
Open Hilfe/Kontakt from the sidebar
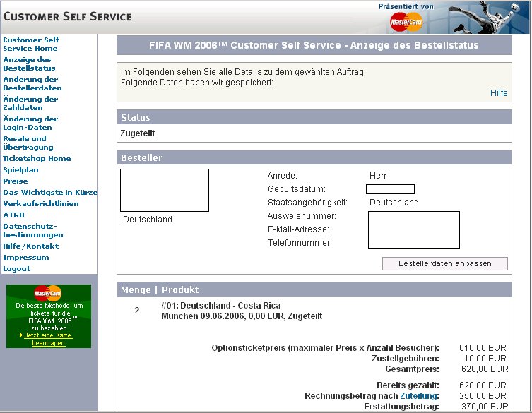click(31, 246)
